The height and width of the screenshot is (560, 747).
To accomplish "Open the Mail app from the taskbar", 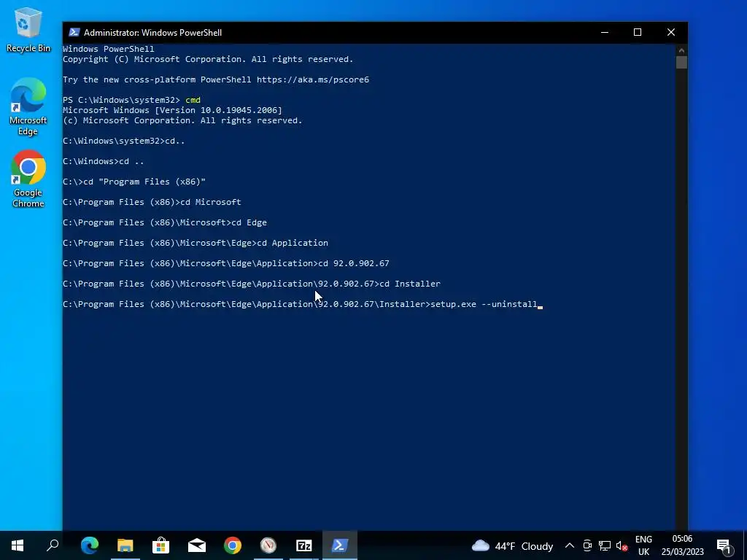I will [x=196, y=545].
